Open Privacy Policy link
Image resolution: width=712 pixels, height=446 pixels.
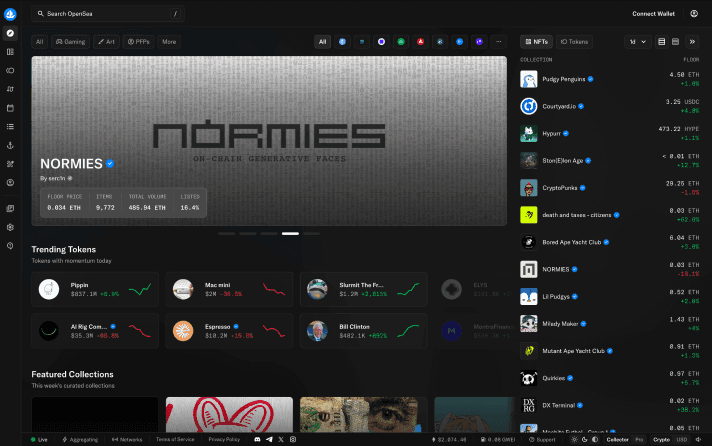[224, 439]
